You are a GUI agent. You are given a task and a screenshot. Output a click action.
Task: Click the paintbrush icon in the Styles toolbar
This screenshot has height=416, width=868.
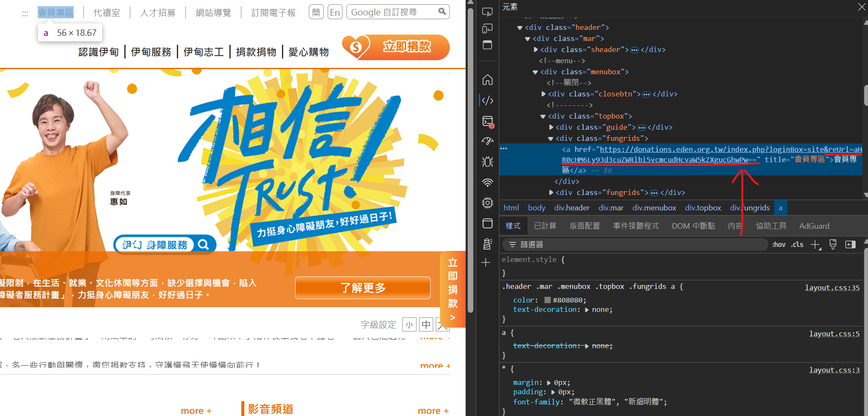tap(833, 244)
